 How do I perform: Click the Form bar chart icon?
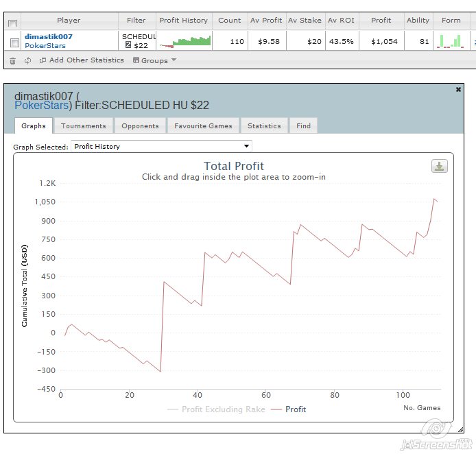click(451, 41)
